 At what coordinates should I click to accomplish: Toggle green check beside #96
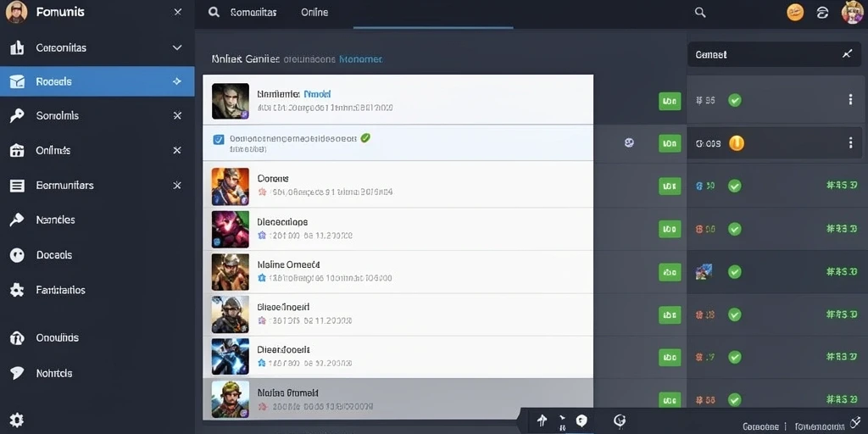(735, 100)
